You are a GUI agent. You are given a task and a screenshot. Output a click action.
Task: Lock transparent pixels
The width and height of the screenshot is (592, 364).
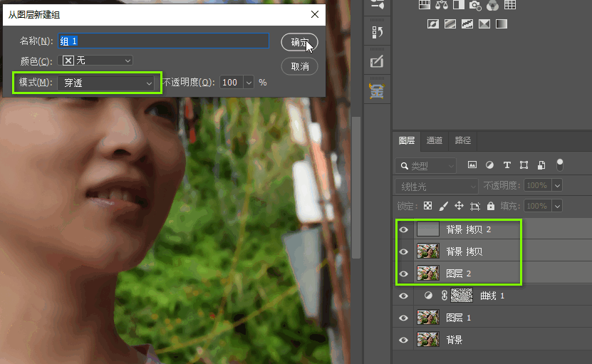coord(427,206)
